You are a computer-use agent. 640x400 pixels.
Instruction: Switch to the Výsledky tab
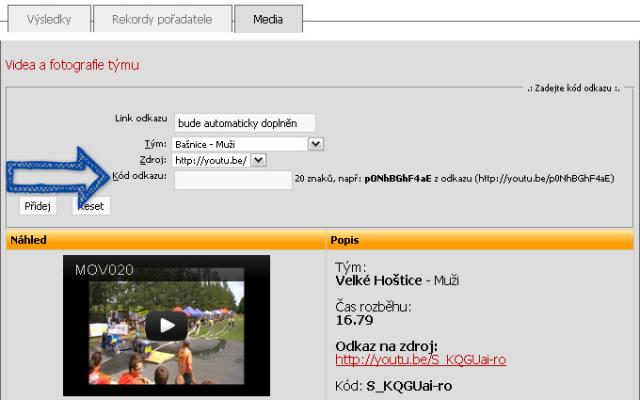click(46, 18)
